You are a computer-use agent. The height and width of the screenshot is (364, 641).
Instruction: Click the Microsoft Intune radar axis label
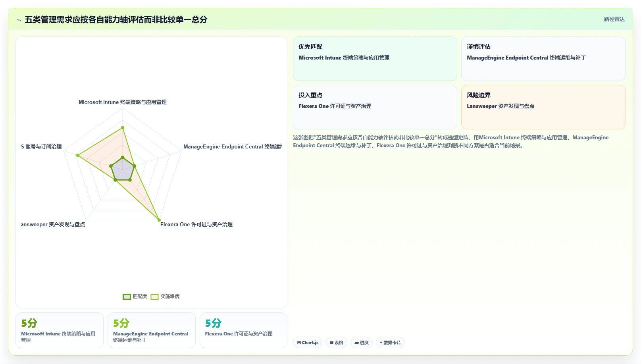pyautogui.click(x=123, y=102)
